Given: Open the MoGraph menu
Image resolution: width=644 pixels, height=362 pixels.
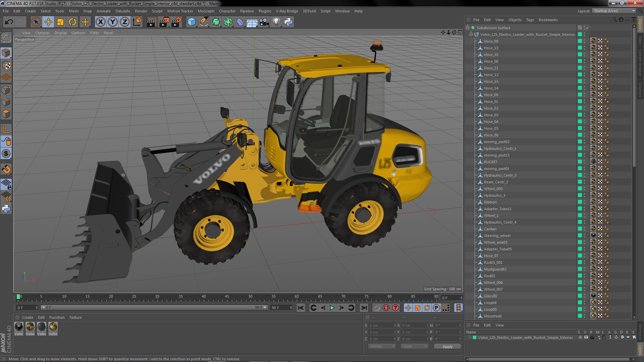Looking at the screenshot, I should tap(206, 11).
